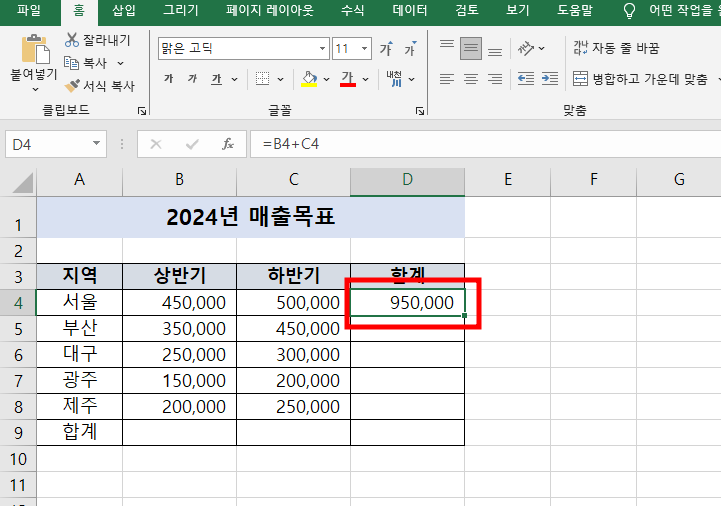Select cell containing 350,000

click(x=179, y=328)
